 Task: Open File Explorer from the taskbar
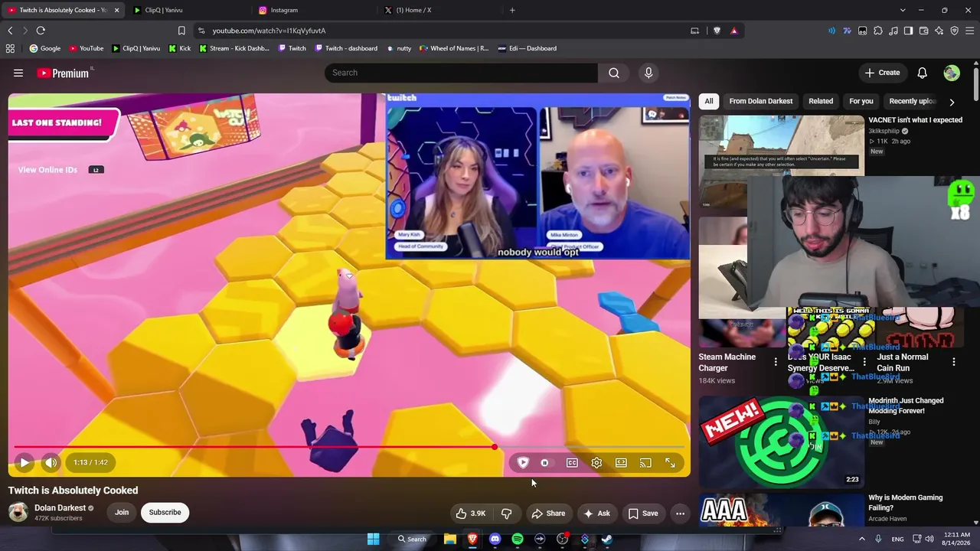pos(450,539)
